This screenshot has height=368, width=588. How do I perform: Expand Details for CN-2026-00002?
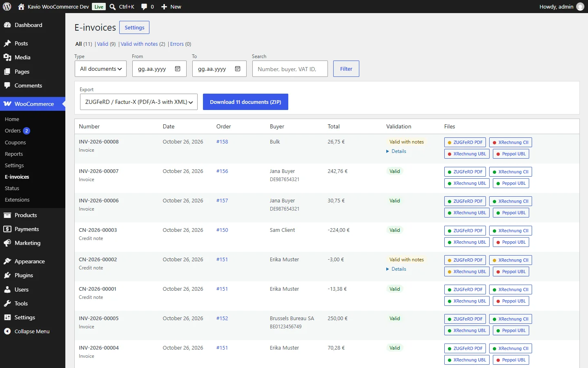(396, 269)
